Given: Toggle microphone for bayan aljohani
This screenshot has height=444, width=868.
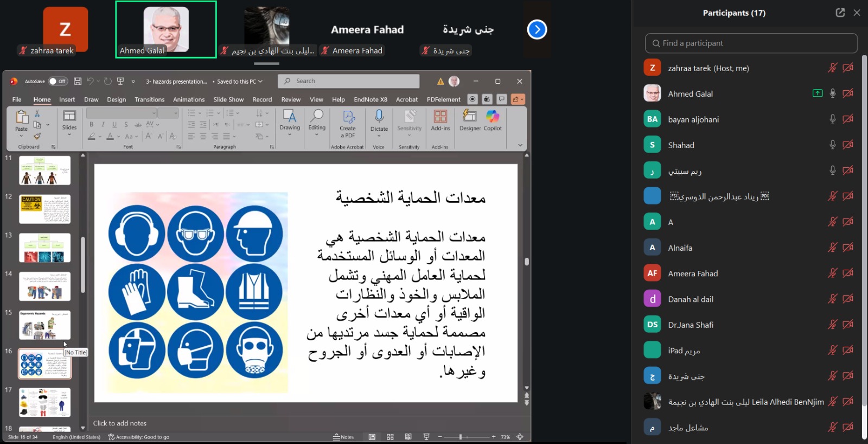Looking at the screenshot, I should tap(832, 119).
